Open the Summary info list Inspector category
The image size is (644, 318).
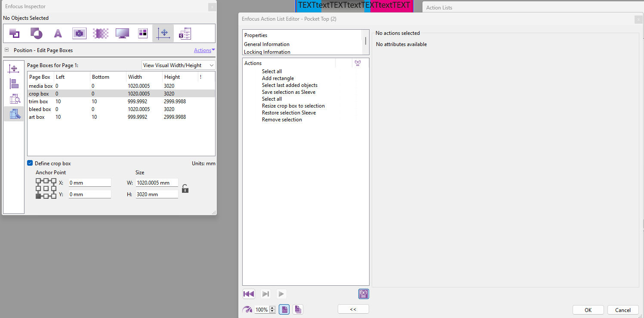(x=185, y=33)
